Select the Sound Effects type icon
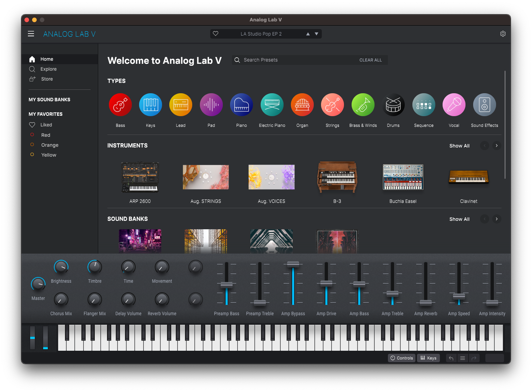Viewport: 532px width, 392px height. click(485, 105)
